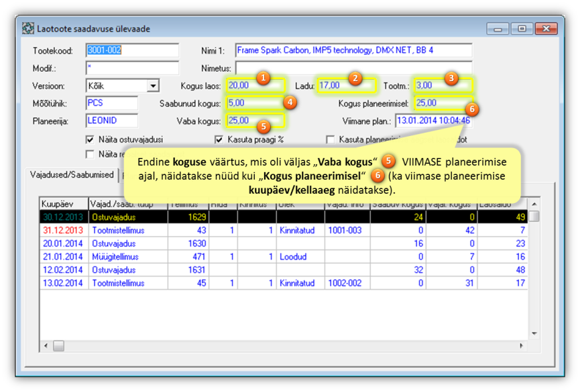The width and height of the screenshot is (580, 392).
Task: Click the Nimi 1 field with Frame Spark Carbon
Action: (353, 50)
